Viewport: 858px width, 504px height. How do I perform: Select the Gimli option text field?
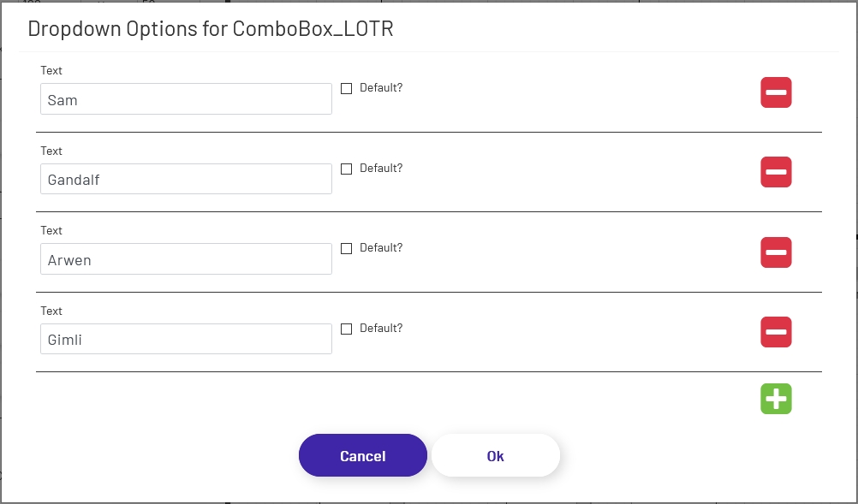[186, 338]
